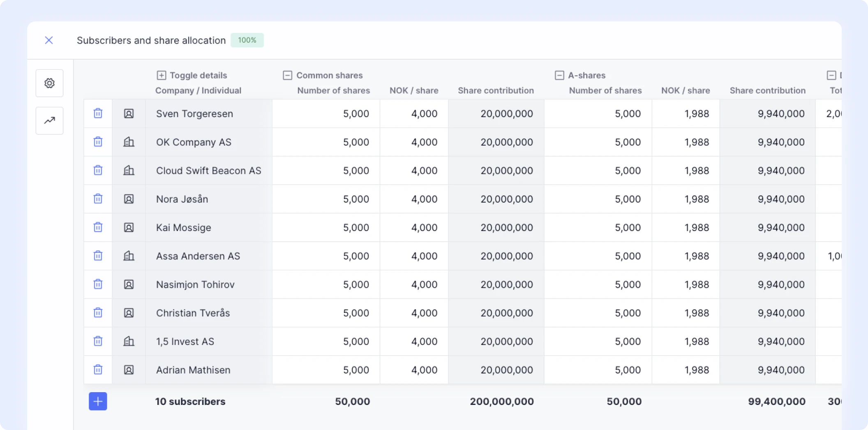Delete the Sven Torgeresen row
The image size is (868, 430).
point(98,113)
